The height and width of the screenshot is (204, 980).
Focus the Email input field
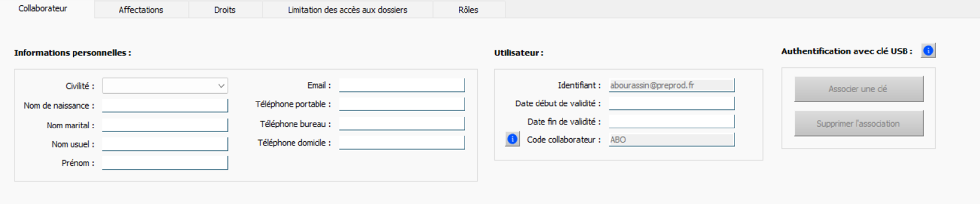[402, 85]
